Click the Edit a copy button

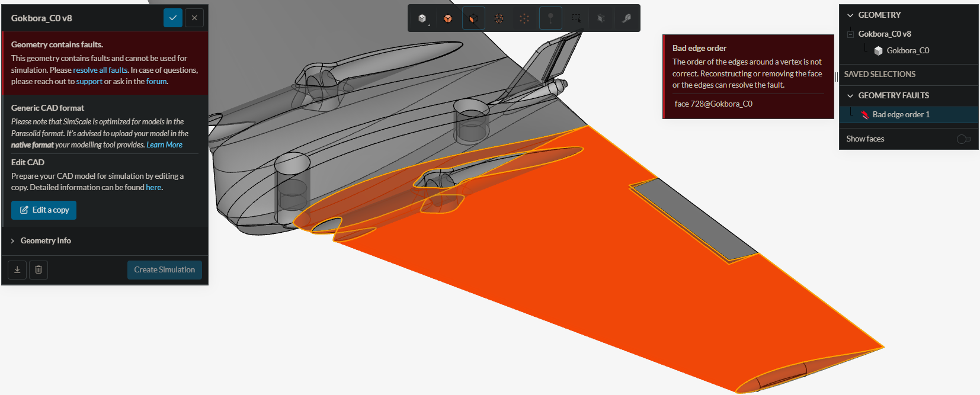pos(44,210)
